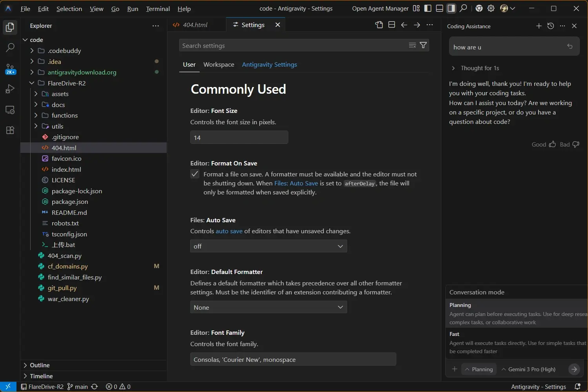Open Antigravity Settings link
Image resolution: width=588 pixels, height=392 pixels.
269,65
